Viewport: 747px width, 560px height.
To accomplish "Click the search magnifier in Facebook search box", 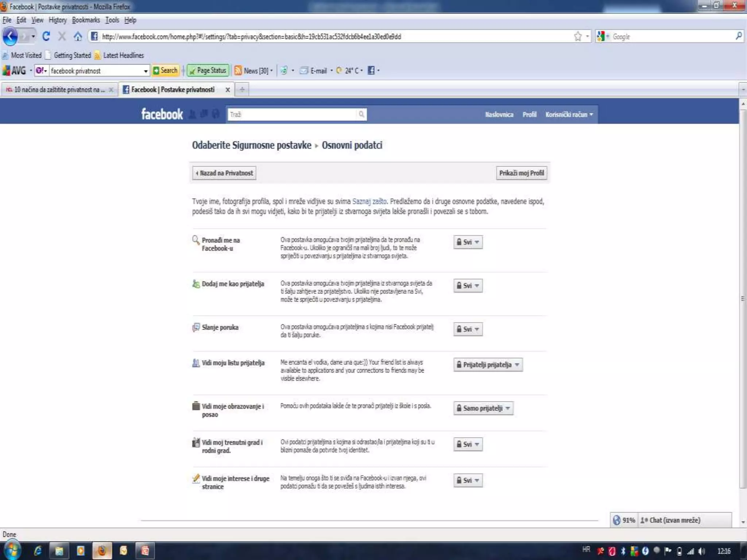I will (361, 114).
